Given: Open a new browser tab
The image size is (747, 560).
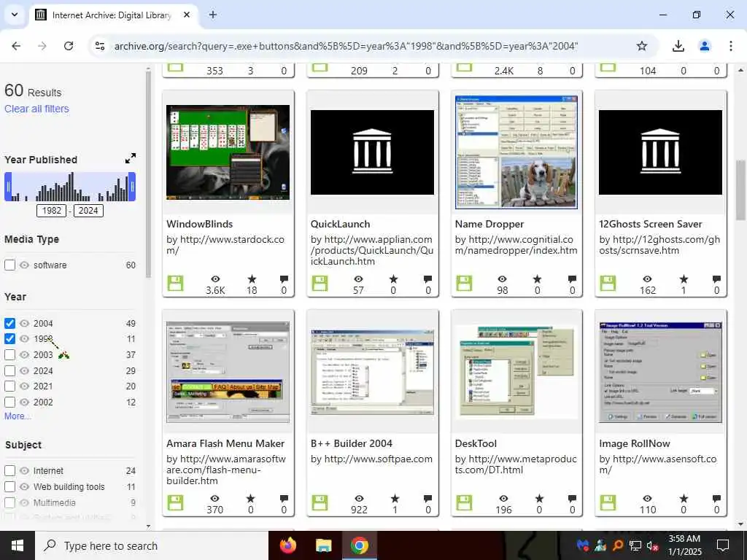Looking at the screenshot, I should pyautogui.click(x=213, y=15).
